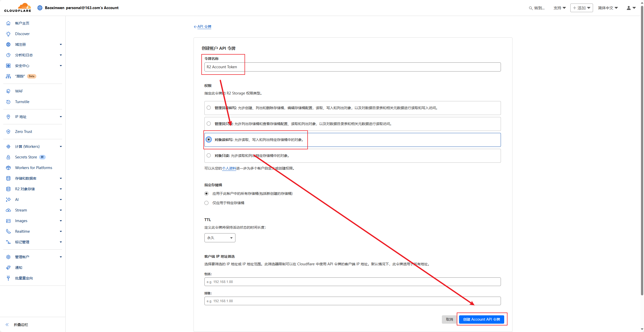Click the Cloudflare logo
This screenshot has height=332, width=644.
tap(18, 8)
